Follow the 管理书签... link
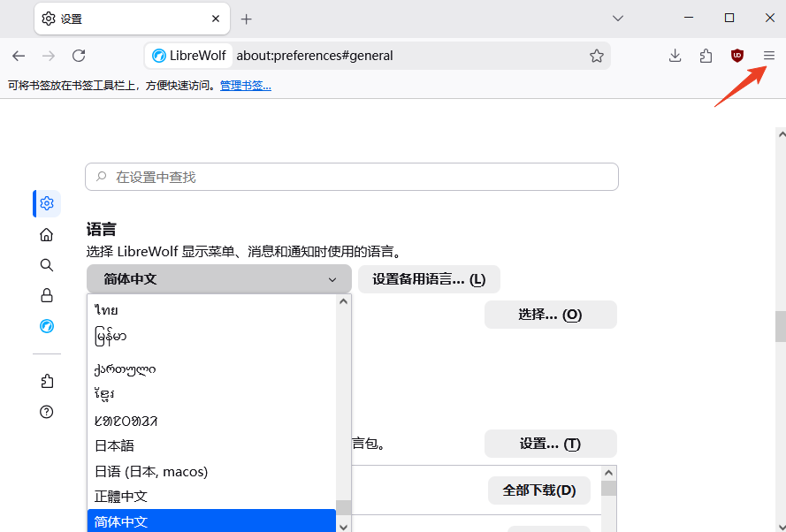The width and height of the screenshot is (786, 532). pos(246,86)
